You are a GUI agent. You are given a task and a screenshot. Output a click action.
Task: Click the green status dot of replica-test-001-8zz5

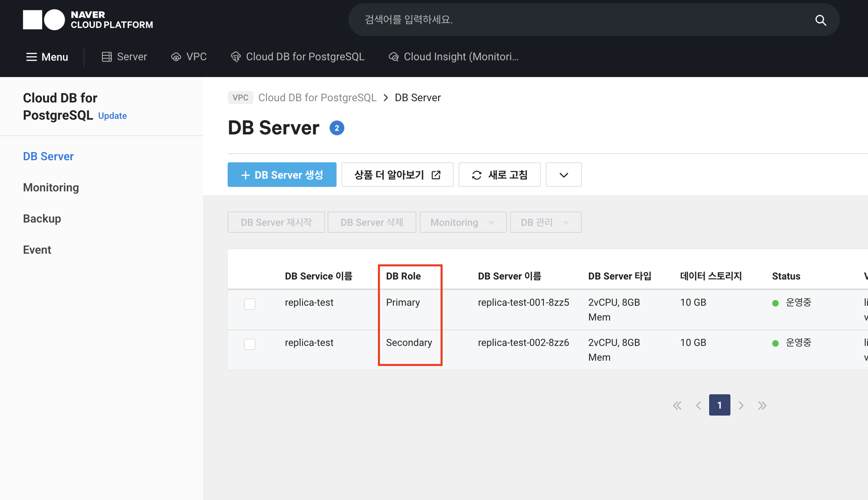click(775, 303)
